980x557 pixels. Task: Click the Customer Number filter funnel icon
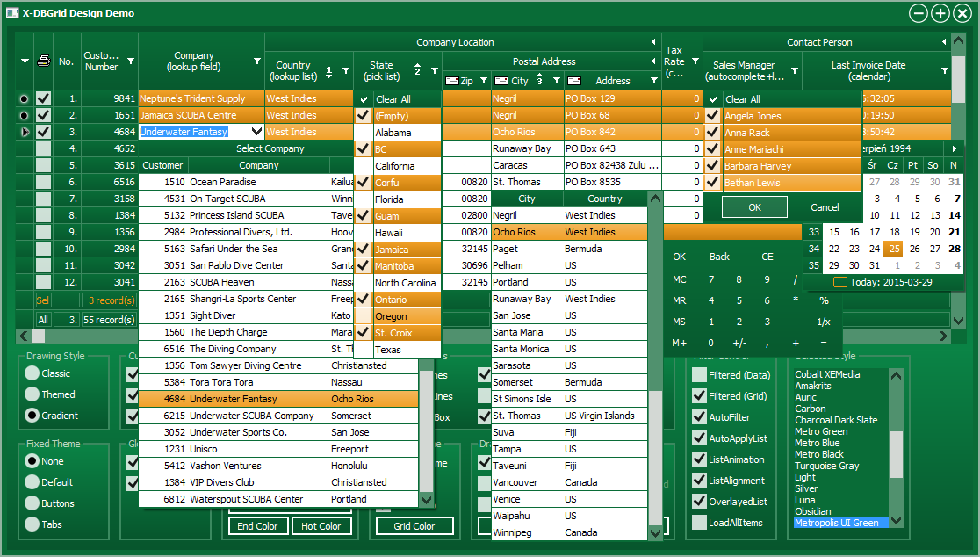[131, 61]
